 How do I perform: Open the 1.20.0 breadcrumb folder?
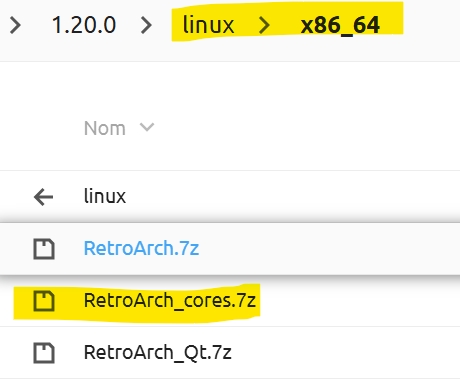84,25
